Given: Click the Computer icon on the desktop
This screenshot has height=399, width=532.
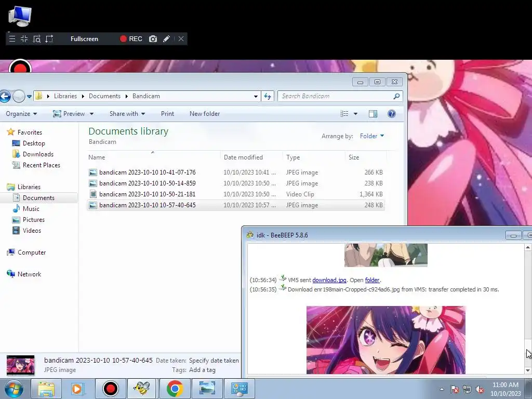Looking at the screenshot, I should (x=20, y=16).
